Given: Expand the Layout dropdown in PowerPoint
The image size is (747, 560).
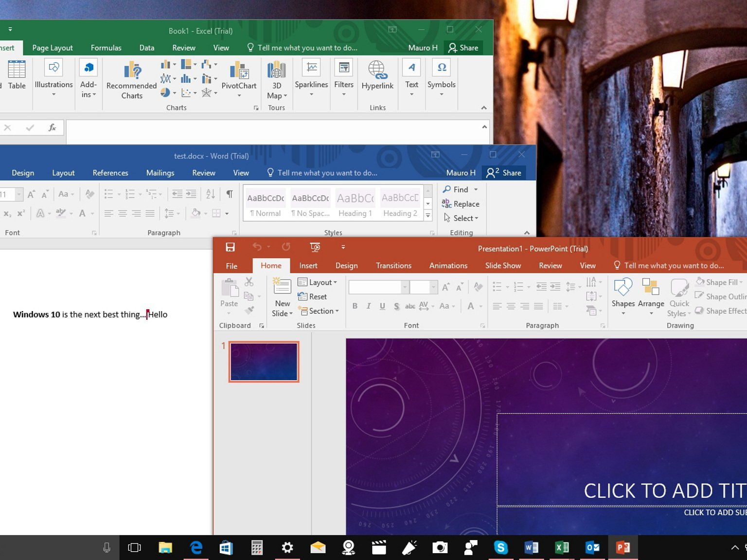Looking at the screenshot, I should 317,282.
